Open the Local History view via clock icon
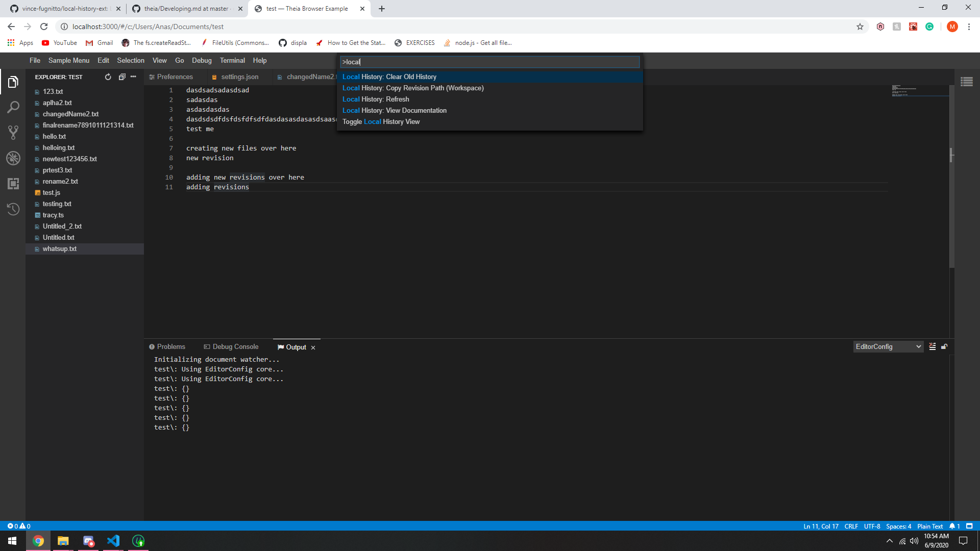980x551 pixels. [x=14, y=209]
